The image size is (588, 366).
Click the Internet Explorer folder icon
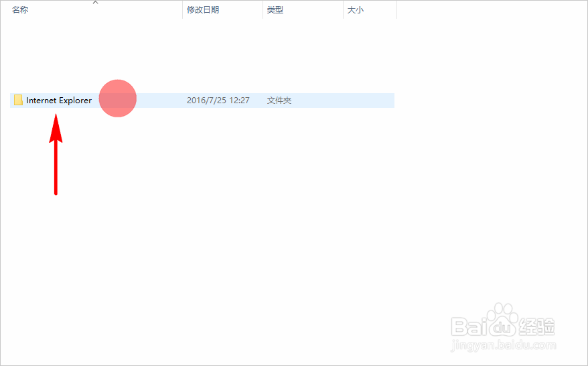point(18,101)
